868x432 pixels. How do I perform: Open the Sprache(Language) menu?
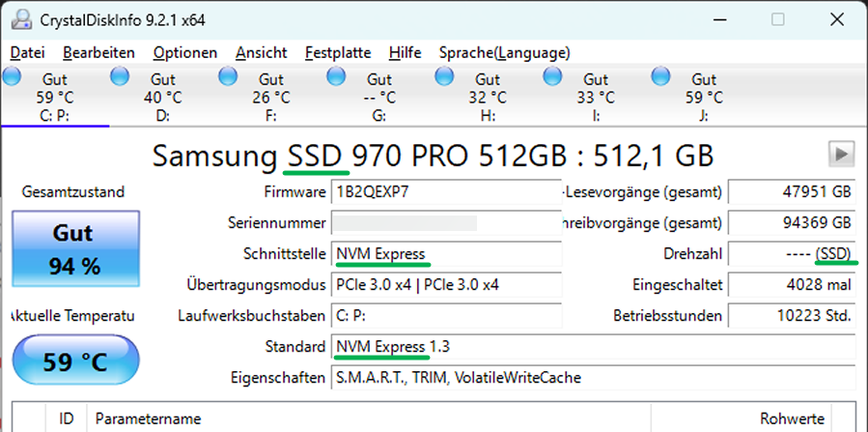tap(504, 53)
